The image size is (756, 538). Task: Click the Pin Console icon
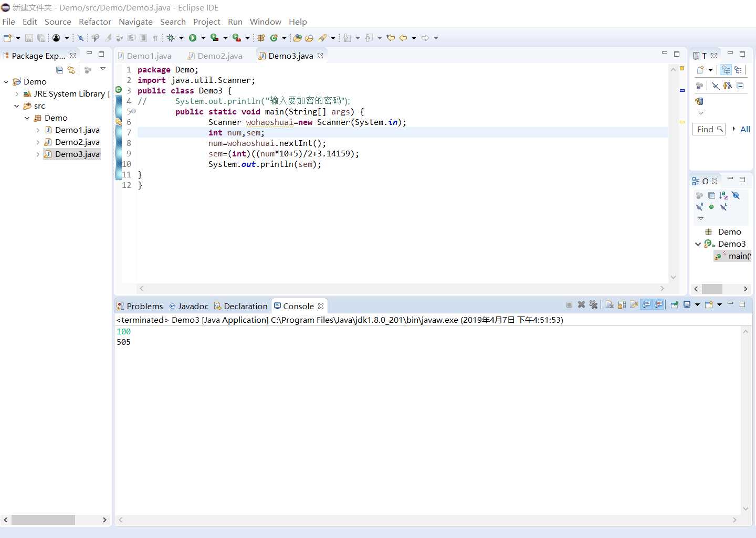675,304
